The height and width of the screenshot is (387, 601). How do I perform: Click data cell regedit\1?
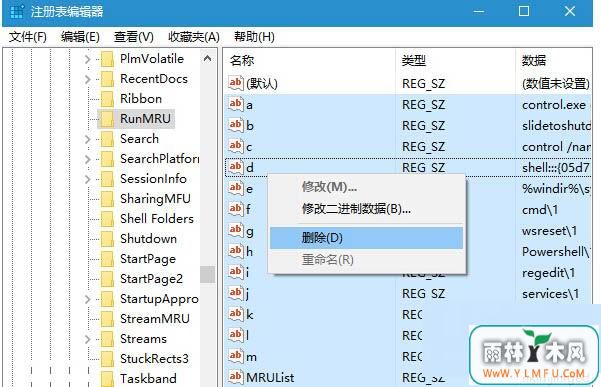(548, 273)
